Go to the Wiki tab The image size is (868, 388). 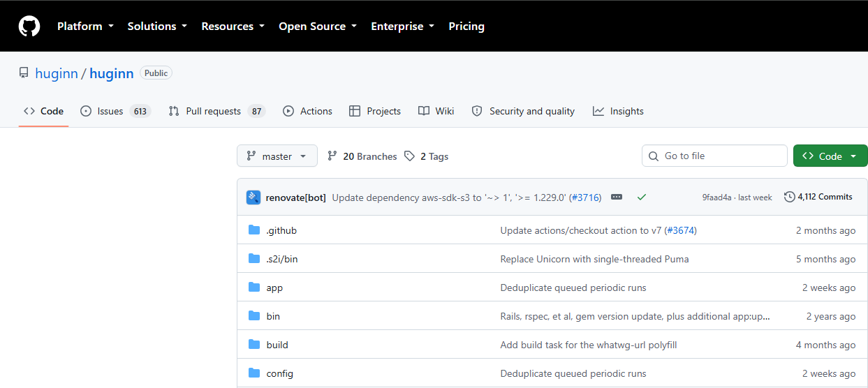[x=436, y=111]
